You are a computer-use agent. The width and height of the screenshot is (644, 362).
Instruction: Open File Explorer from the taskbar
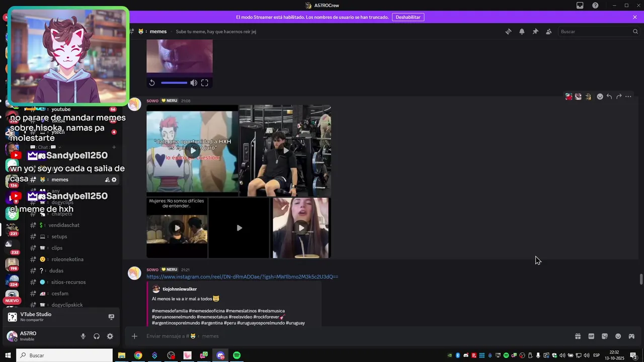click(x=121, y=355)
